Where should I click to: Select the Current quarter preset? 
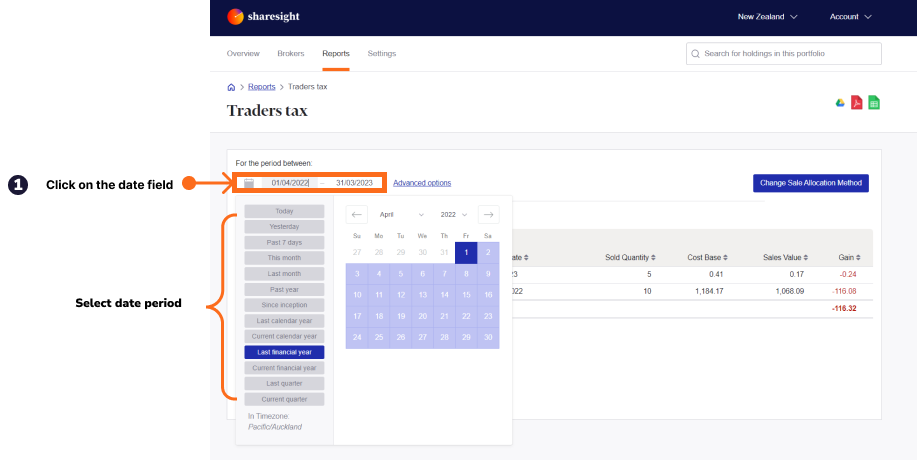[284, 400]
